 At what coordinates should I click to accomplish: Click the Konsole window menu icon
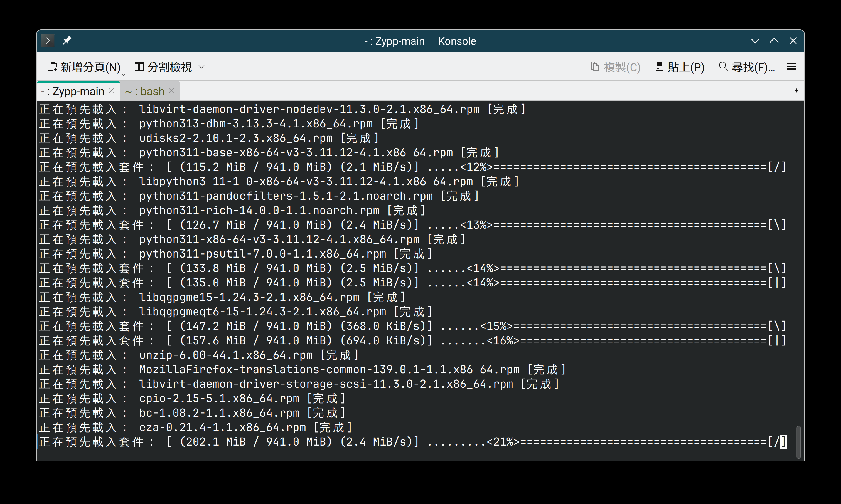pos(48,41)
